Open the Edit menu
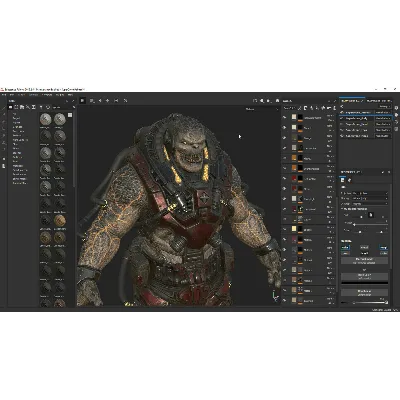The width and height of the screenshot is (400, 400). [13, 95]
